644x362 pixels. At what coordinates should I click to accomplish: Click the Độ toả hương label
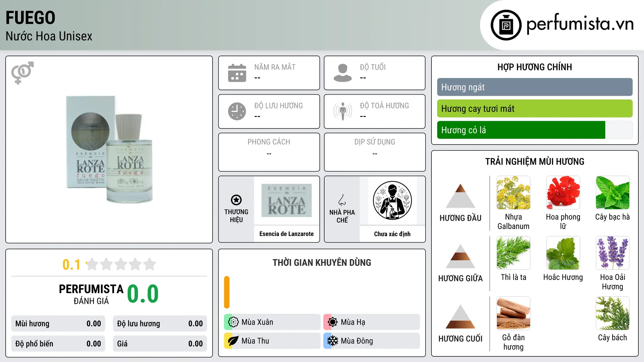[x=384, y=106]
